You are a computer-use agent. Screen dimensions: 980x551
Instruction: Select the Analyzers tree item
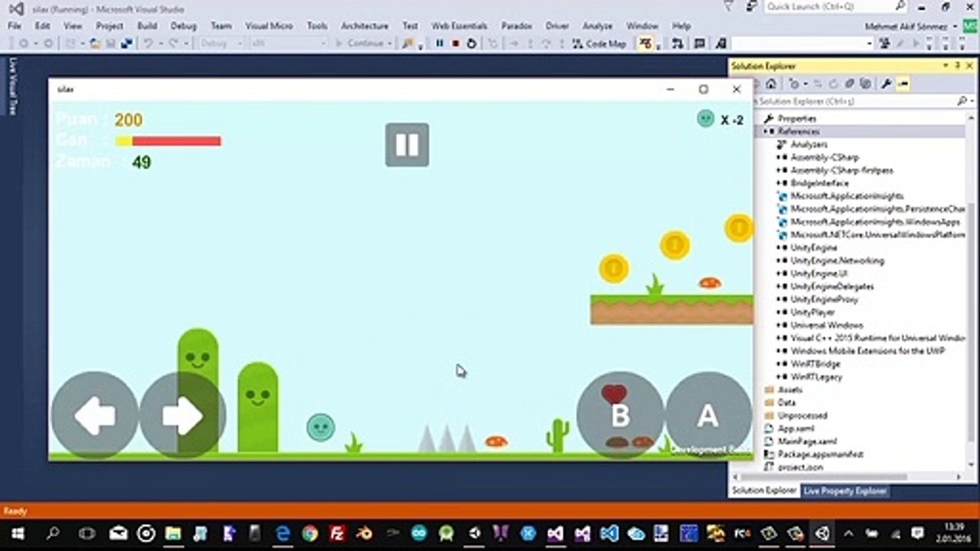pos(808,145)
